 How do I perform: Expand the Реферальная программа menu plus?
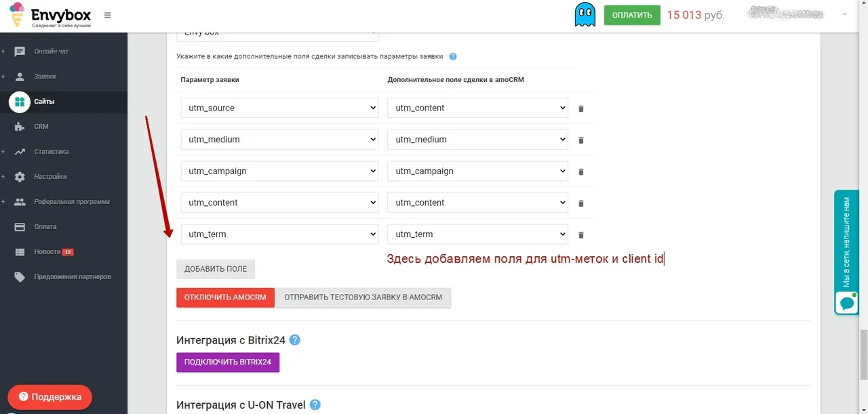3,202
